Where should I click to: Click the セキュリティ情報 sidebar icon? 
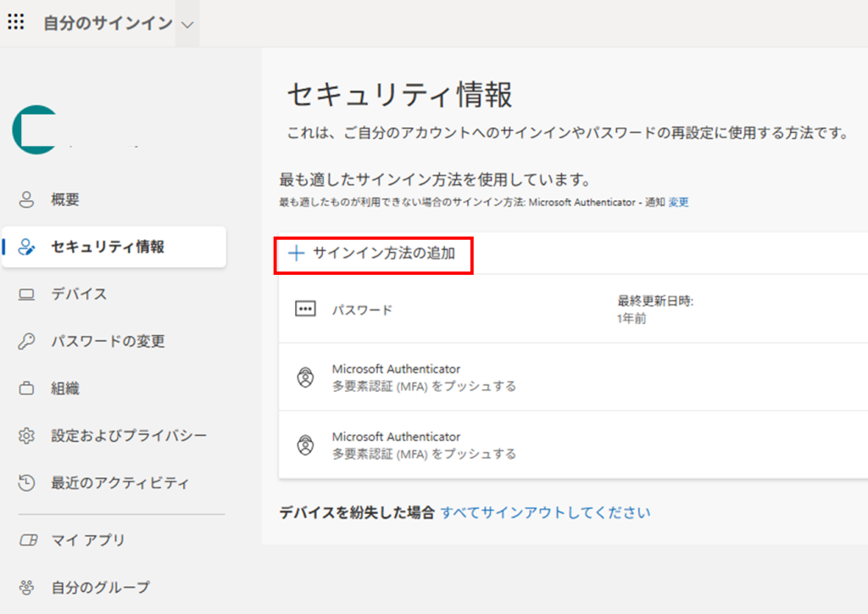tap(26, 248)
